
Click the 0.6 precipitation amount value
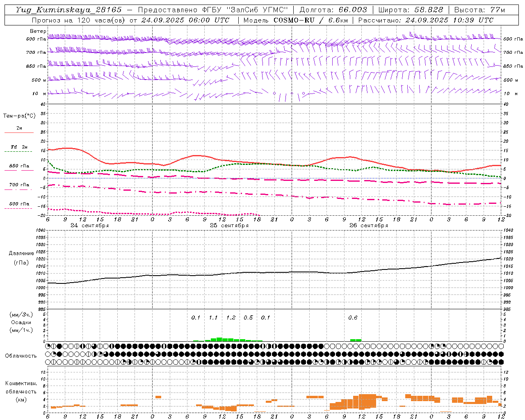353,318
